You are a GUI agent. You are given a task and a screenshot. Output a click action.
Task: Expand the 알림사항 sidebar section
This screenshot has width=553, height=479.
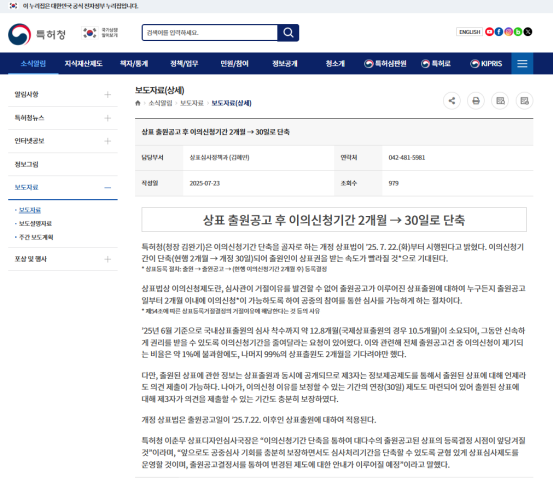pyautogui.click(x=108, y=95)
